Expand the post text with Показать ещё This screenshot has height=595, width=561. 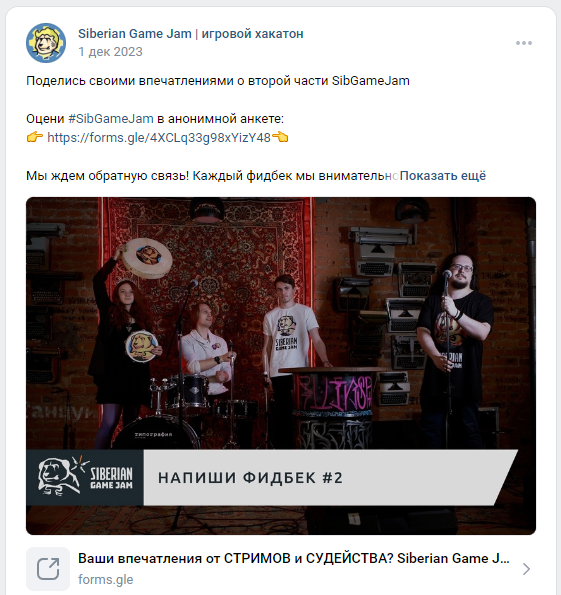coord(443,176)
